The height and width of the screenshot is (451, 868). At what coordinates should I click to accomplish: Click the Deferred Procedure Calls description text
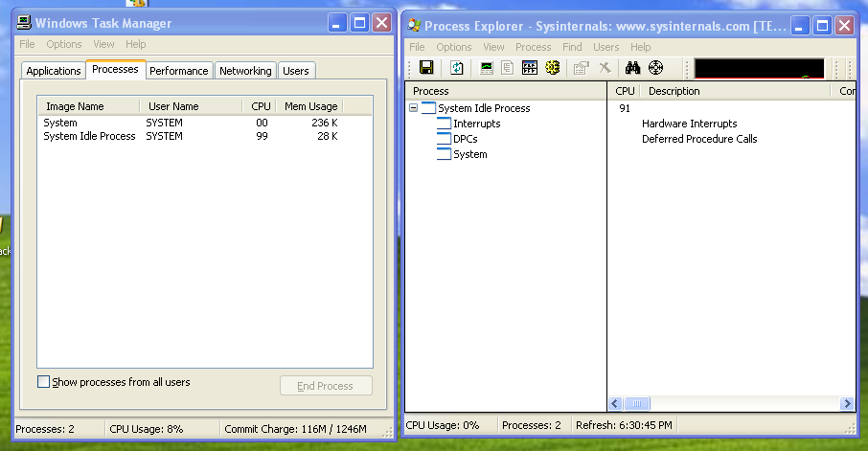click(x=699, y=139)
